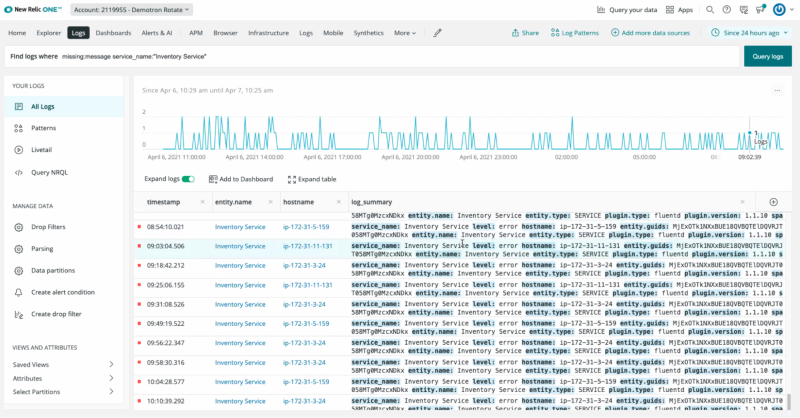Open Inventory Service link in 08:54:10.021 row
This screenshot has width=800, height=418.
tap(240, 227)
